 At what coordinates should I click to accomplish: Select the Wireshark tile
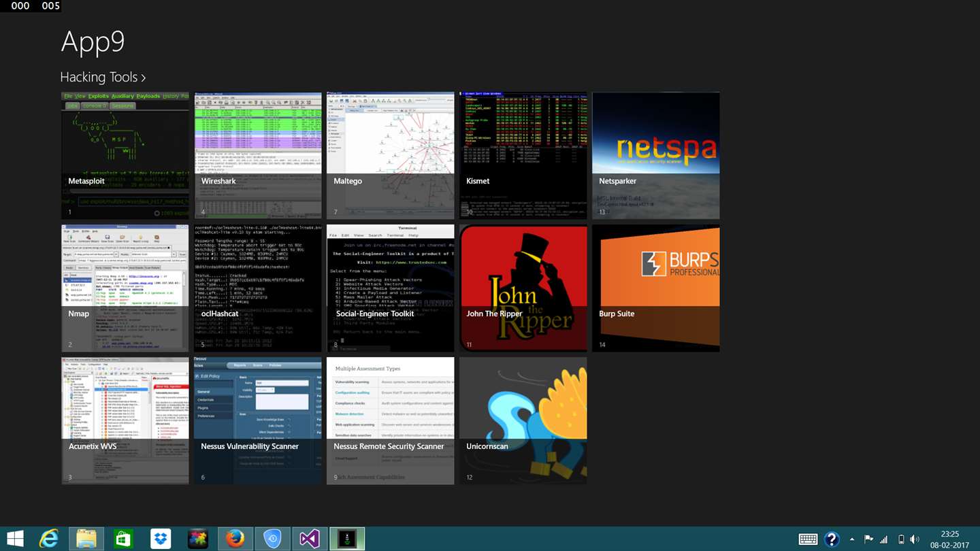[258, 156]
